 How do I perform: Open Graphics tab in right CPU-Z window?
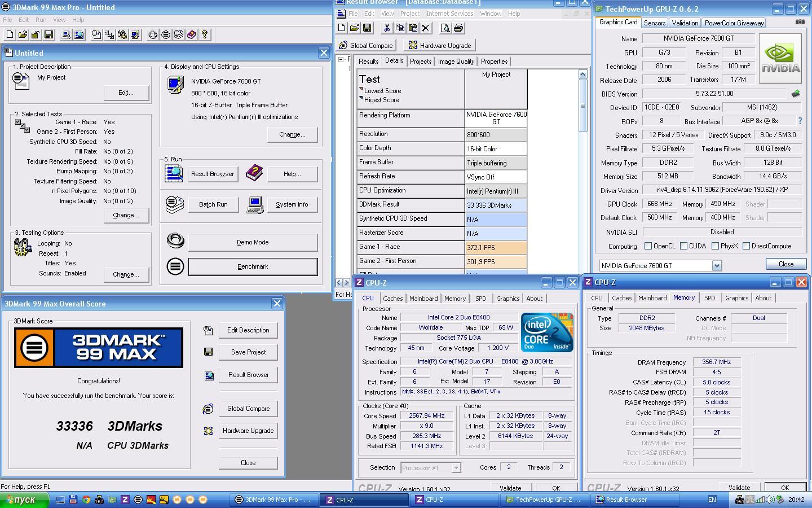(736, 298)
